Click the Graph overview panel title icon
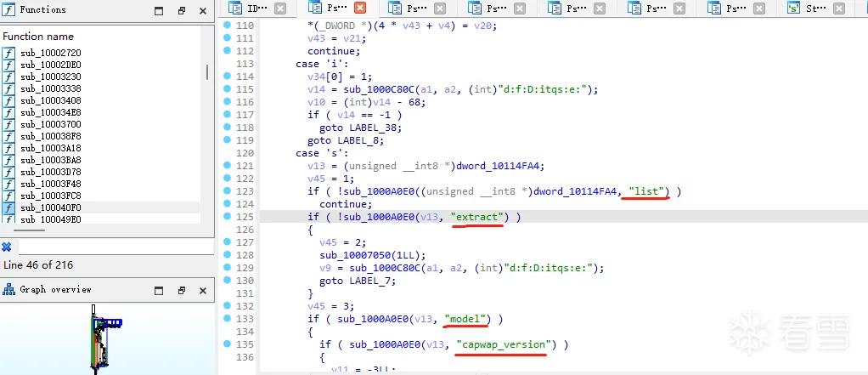The image size is (868, 375). pos(8,290)
